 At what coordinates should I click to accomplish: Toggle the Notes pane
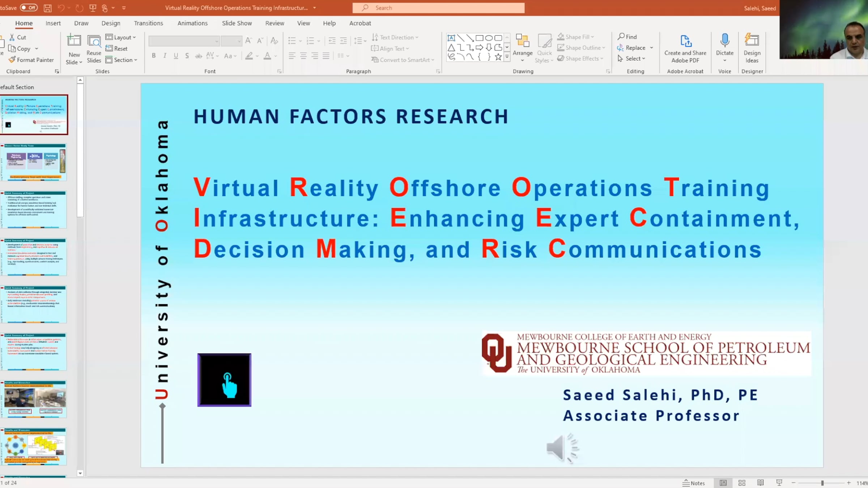point(694,483)
